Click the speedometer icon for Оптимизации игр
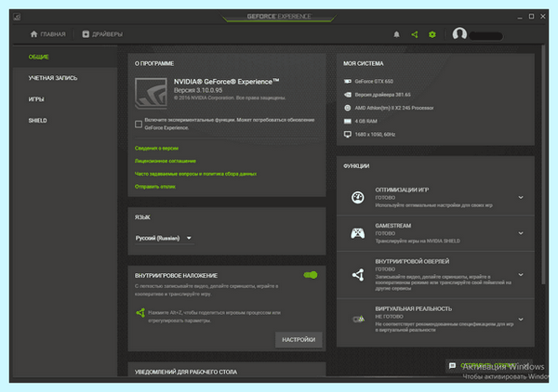The height and width of the screenshot is (392, 558). click(x=358, y=197)
